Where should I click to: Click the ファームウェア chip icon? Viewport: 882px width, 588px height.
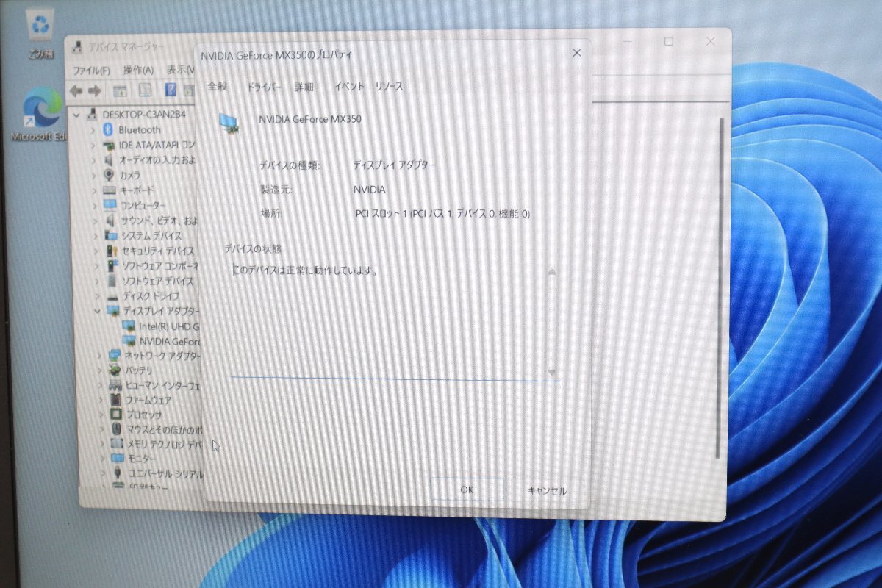click(x=115, y=401)
